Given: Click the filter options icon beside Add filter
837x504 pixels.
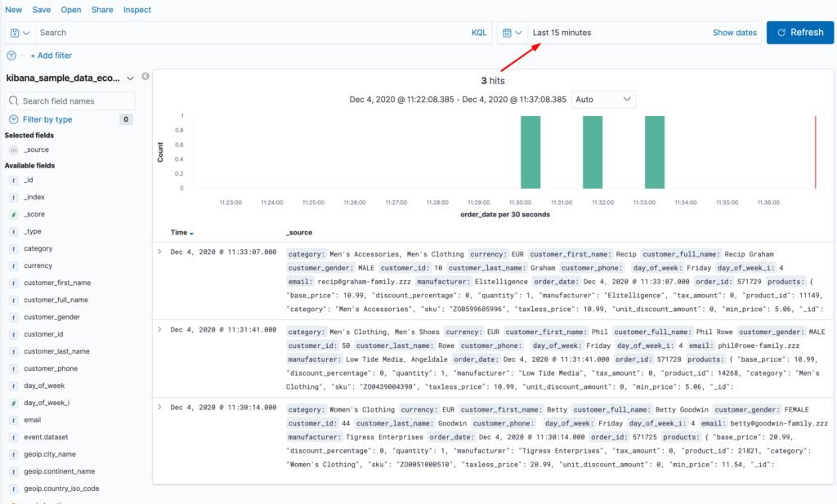Looking at the screenshot, I should tap(11, 56).
